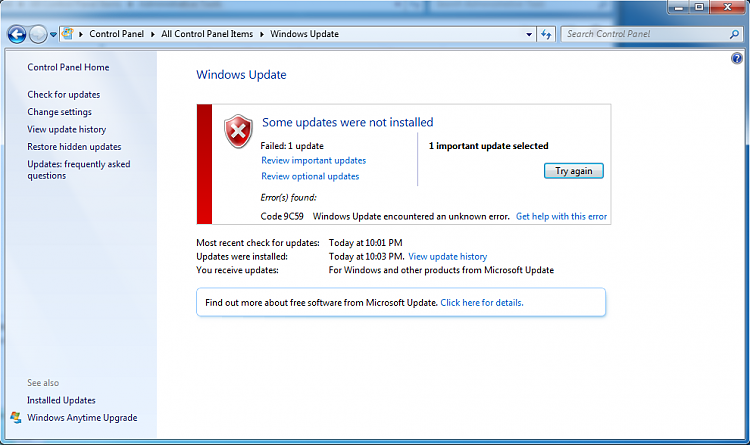The width and height of the screenshot is (750, 445).
Task: Click the Windows Update page title
Action: (241, 75)
